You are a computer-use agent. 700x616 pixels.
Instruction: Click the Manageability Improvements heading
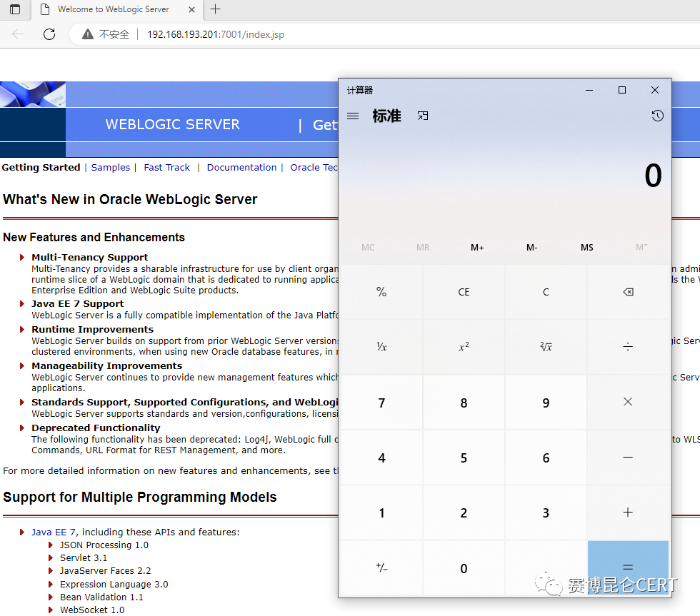click(x=106, y=365)
